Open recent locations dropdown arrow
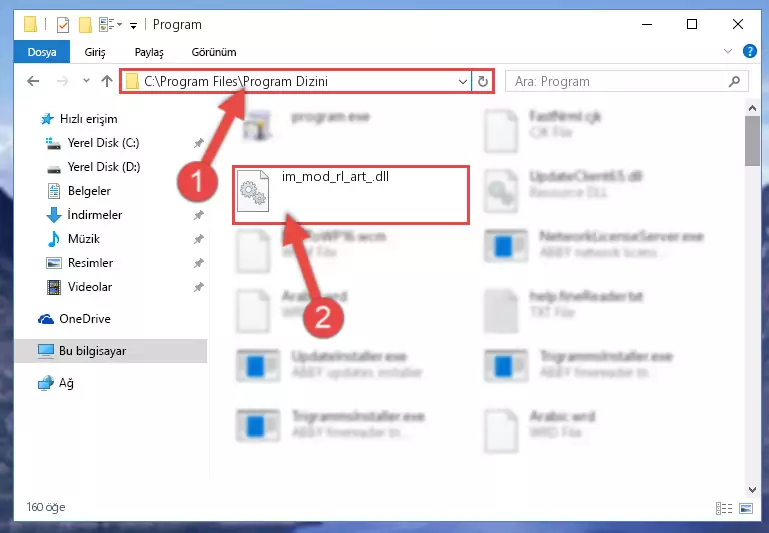 coord(86,81)
